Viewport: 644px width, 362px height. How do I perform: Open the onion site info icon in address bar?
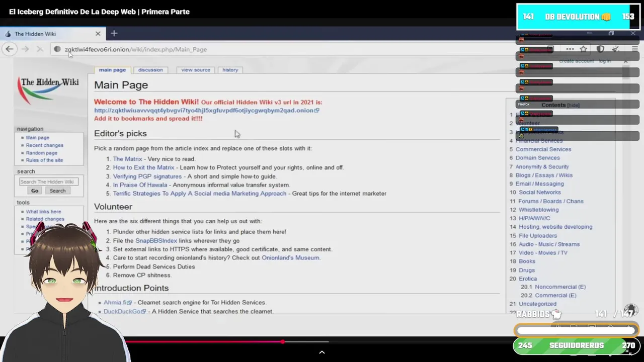(x=57, y=49)
